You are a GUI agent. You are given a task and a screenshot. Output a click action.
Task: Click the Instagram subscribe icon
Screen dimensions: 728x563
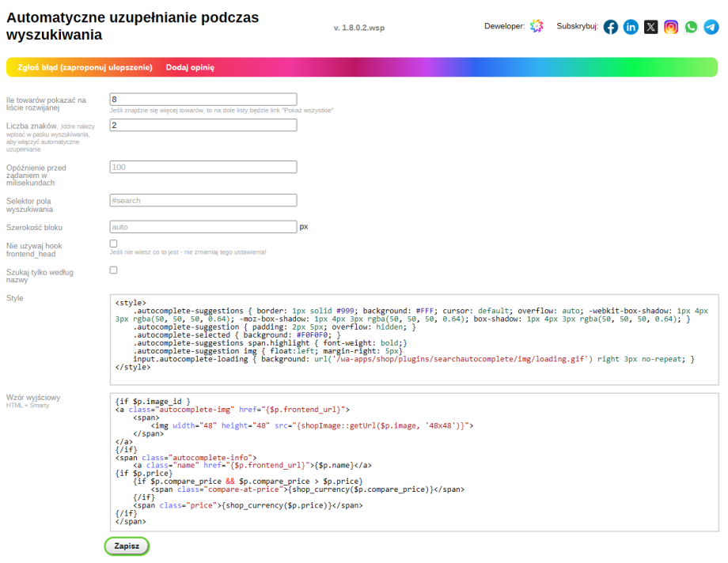click(671, 27)
